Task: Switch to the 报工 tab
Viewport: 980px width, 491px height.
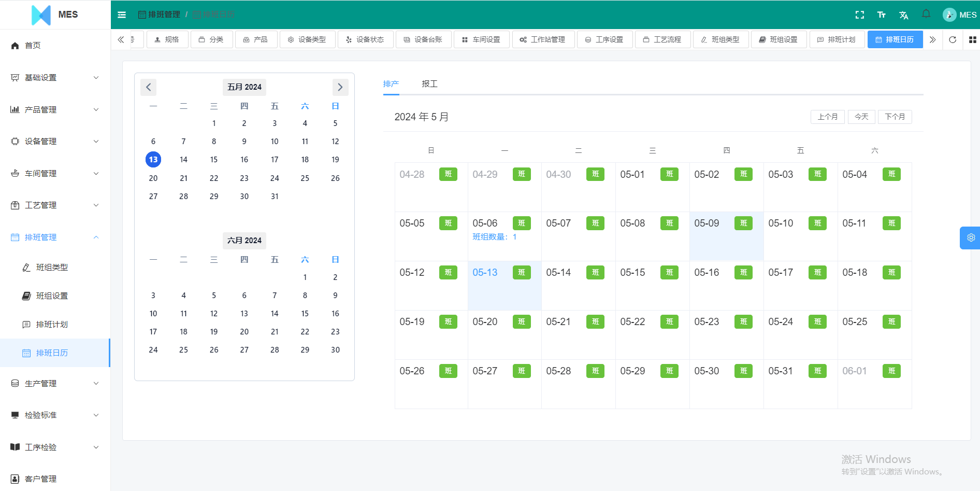Action: (429, 84)
